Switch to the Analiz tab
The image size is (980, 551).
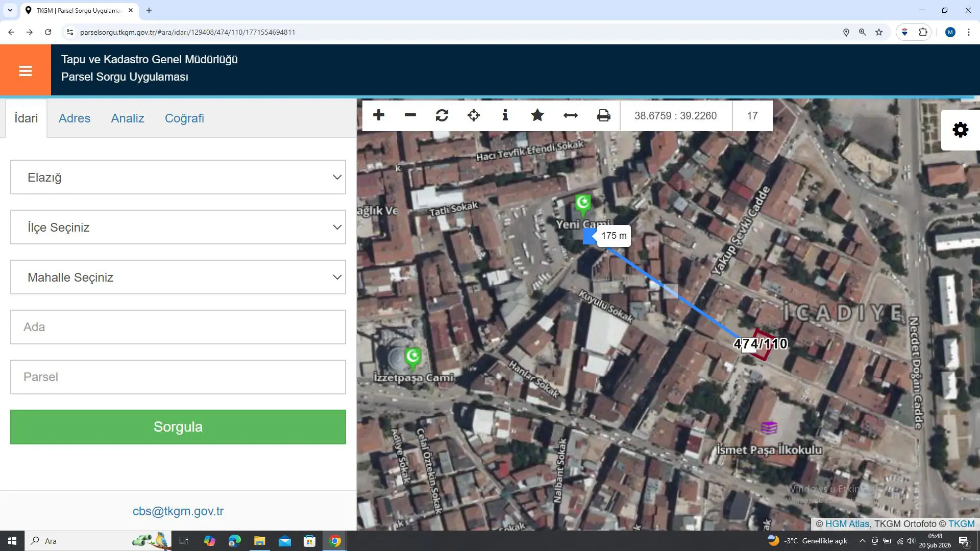[128, 118]
